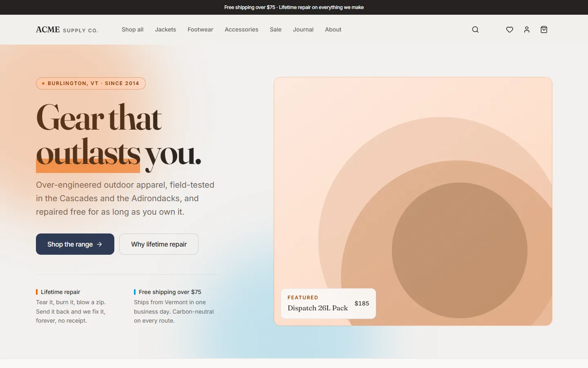Open the wishlist heart icon
Viewport: 588px width, 368px height.
coord(510,29)
